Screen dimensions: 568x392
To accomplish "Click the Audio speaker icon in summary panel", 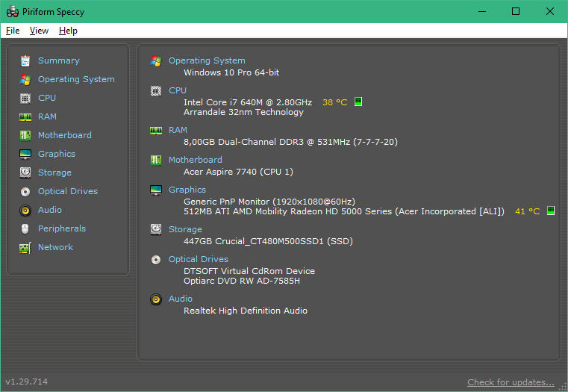I will pyautogui.click(x=156, y=299).
